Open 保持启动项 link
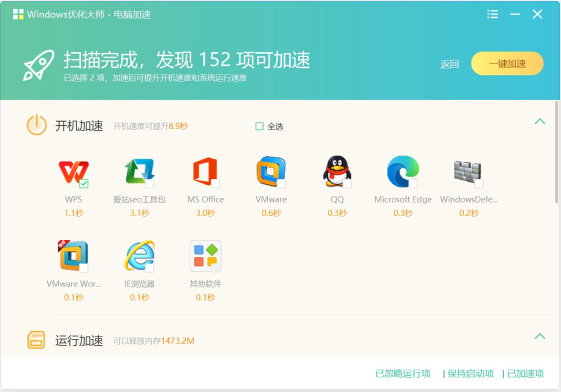The height and width of the screenshot is (392, 561). pyautogui.click(x=470, y=374)
